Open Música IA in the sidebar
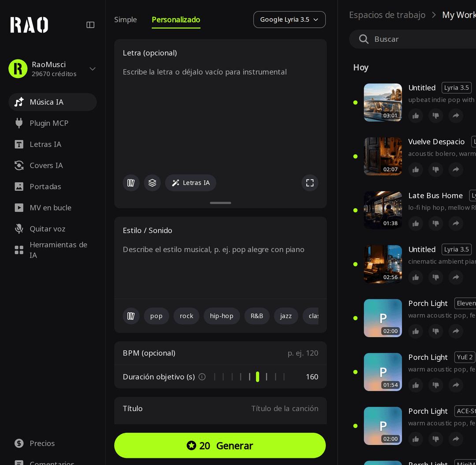476x465 pixels. click(52, 102)
